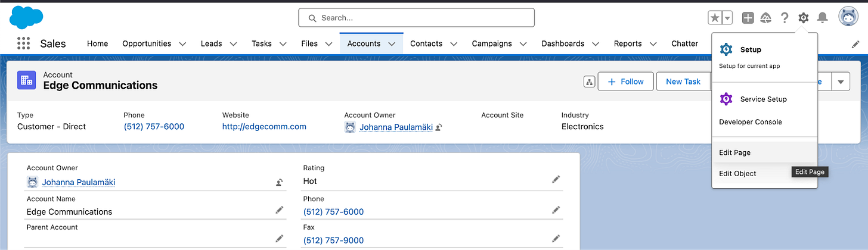Edit Fax field pencil icon
The width and height of the screenshot is (868, 250).
click(x=556, y=238)
